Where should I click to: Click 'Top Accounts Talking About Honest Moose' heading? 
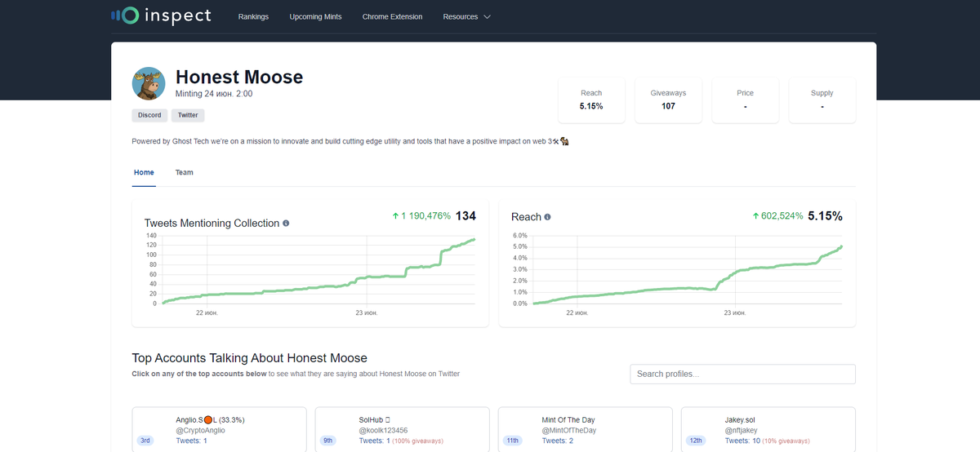(250, 358)
